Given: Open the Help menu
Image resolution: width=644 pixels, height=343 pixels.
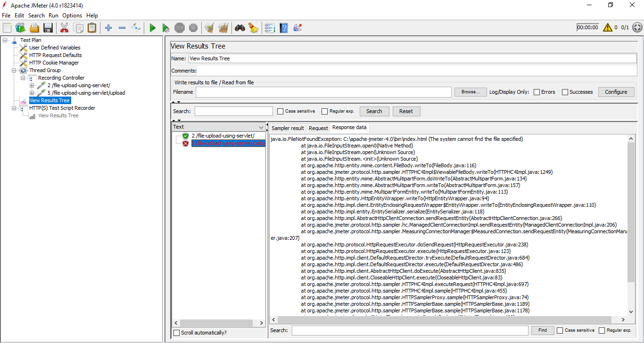Looking at the screenshot, I should coord(92,16).
